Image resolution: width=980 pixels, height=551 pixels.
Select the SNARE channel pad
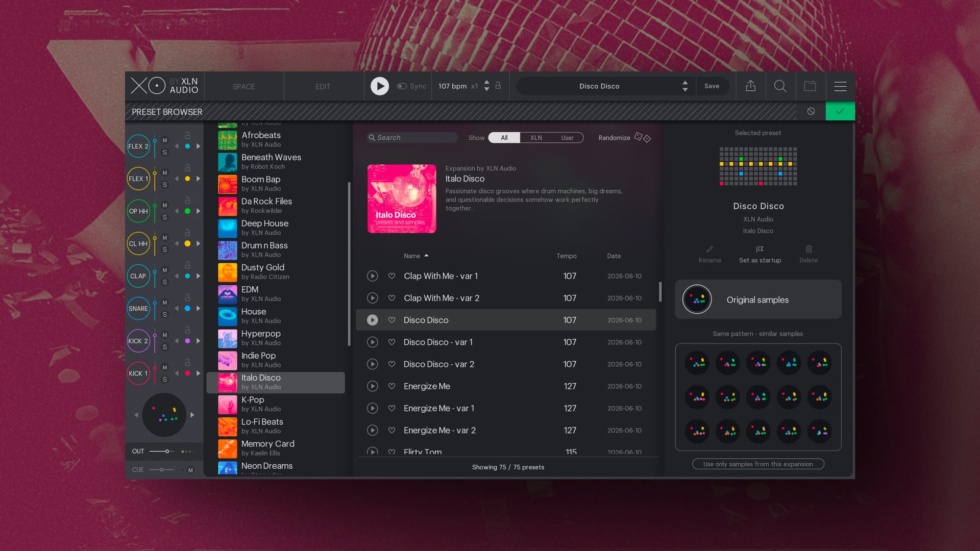coord(138,309)
